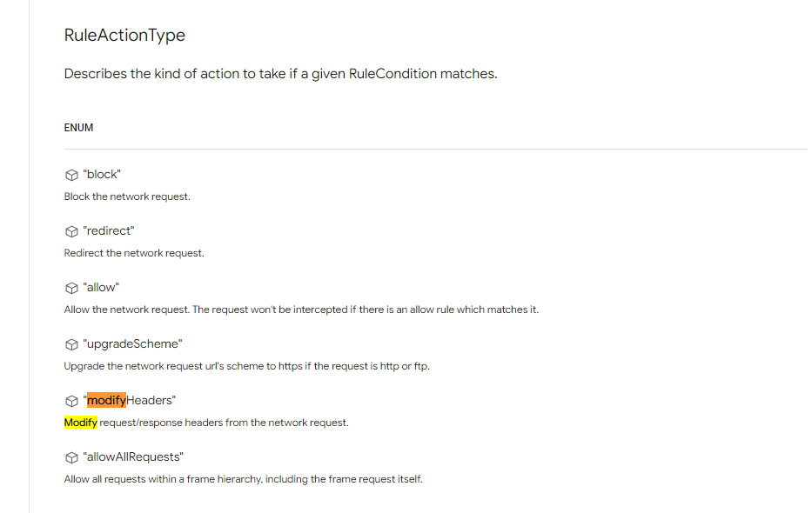Click the "block" enum value
The width and height of the screenshot is (812, 513).
click(102, 174)
